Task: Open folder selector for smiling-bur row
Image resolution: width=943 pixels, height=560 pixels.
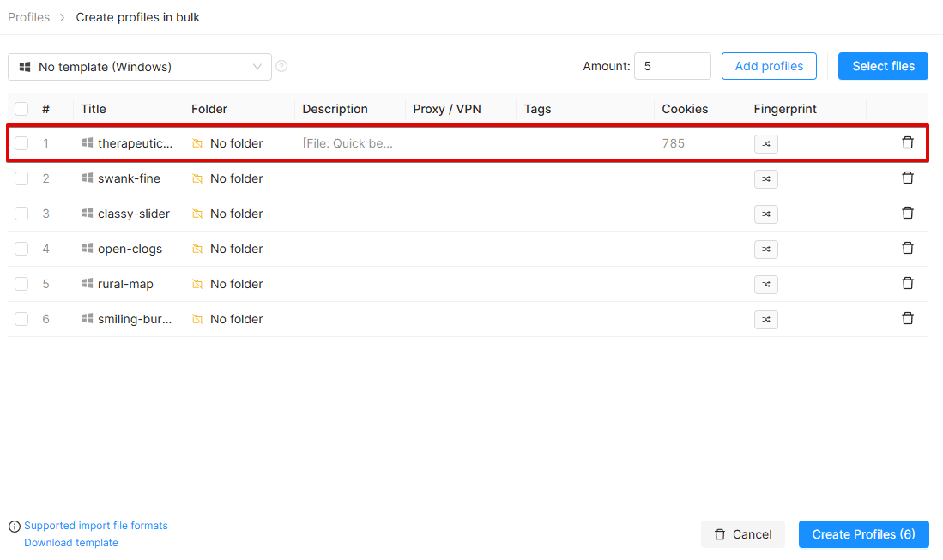Action: pos(227,319)
